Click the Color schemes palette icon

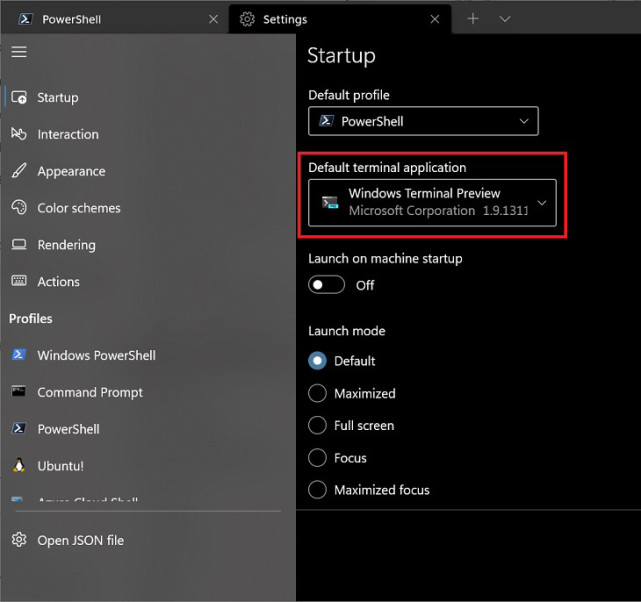click(x=18, y=208)
